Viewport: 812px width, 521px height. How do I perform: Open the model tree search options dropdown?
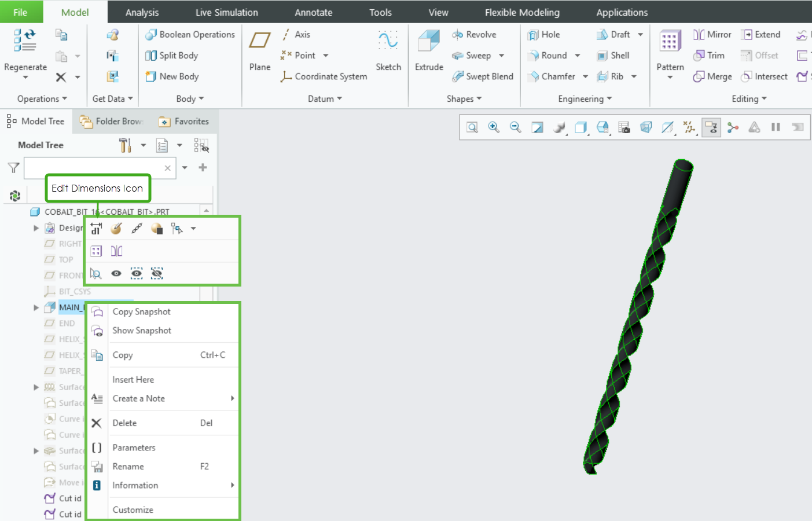[x=185, y=168]
